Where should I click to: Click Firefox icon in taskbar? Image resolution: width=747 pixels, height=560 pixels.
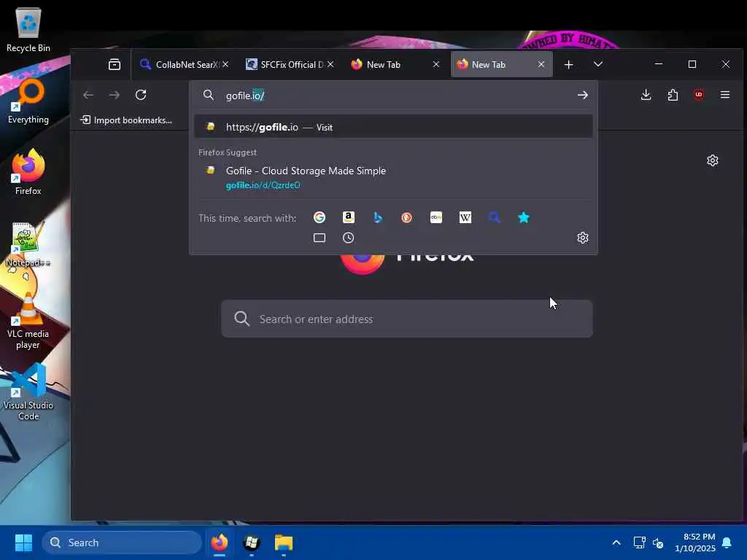pyautogui.click(x=220, y=542)
